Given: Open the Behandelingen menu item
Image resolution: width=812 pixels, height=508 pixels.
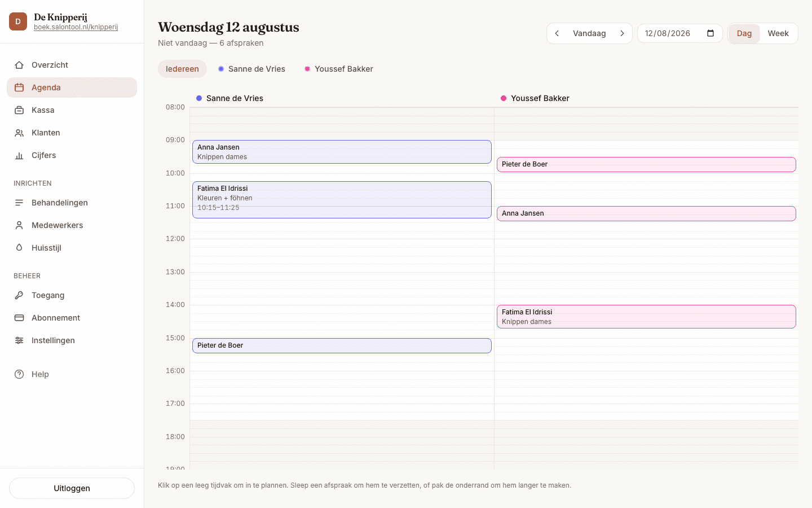Looking at the screenshot, I should (72, 203).
